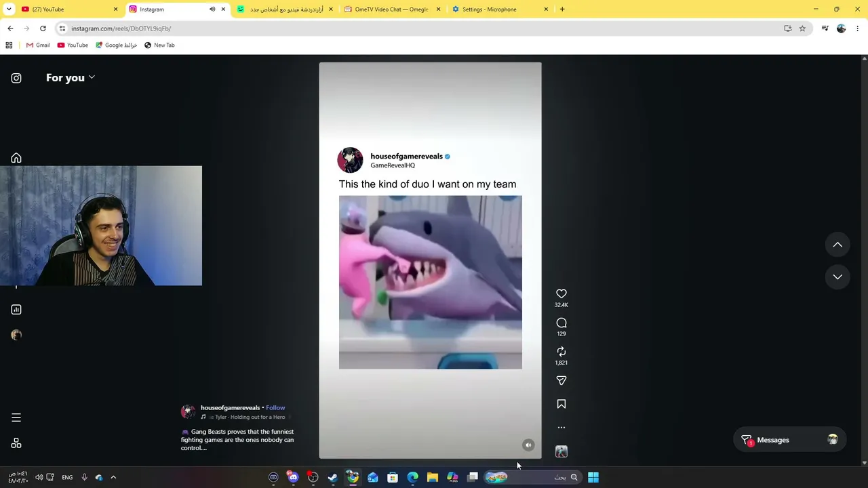Open the Chrome three-dot menu

click(x=858, y=28)
